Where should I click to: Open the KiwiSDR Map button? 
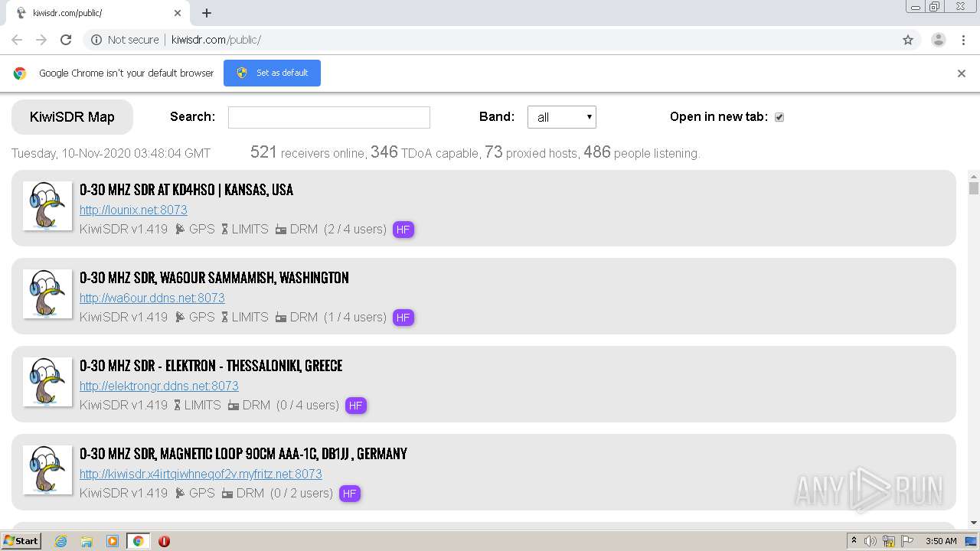point(72,117)
